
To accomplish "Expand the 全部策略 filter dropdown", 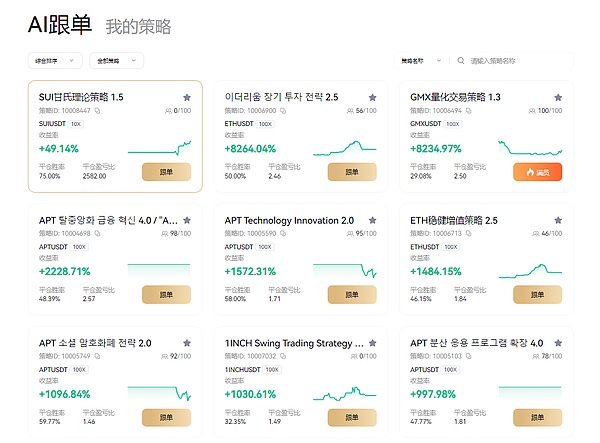I will (x=117, y=60).
